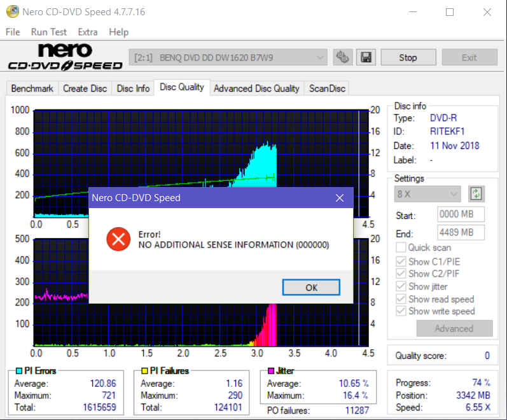Switch to the Create Disc tab
Viewport: 507px width, 420px height.
point(85,88)
